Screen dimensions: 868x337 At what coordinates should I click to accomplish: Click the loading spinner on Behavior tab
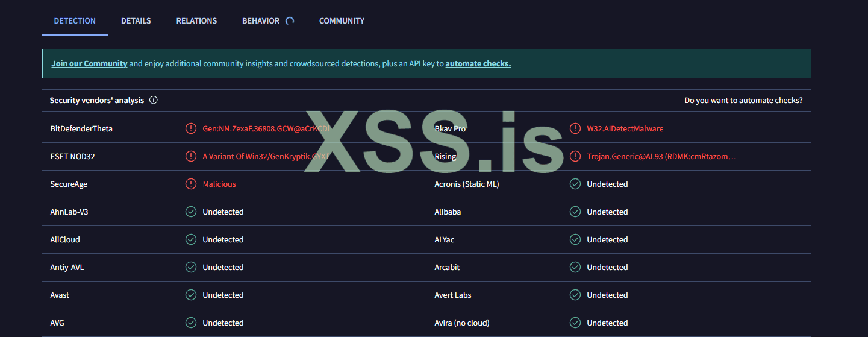[290, 20]
